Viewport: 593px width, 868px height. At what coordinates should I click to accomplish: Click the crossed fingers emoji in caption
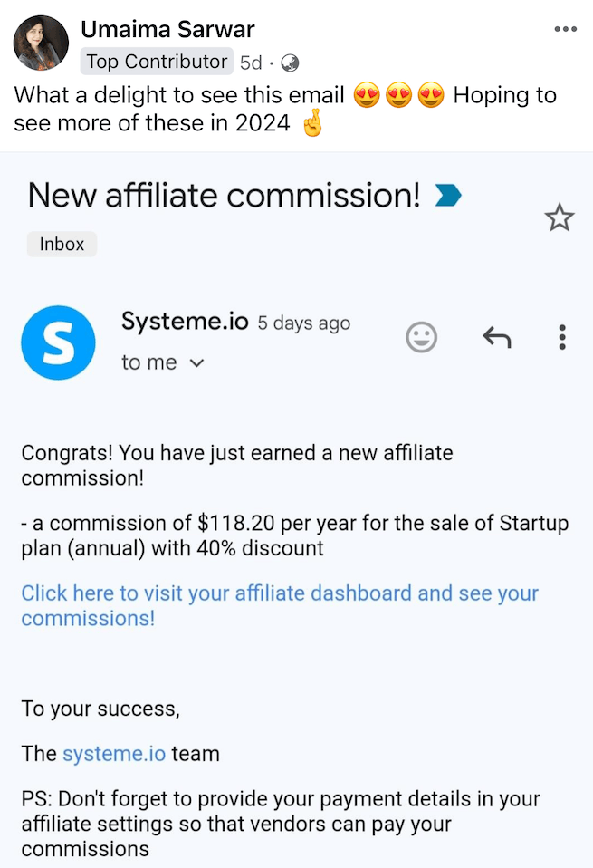point(311,124)
